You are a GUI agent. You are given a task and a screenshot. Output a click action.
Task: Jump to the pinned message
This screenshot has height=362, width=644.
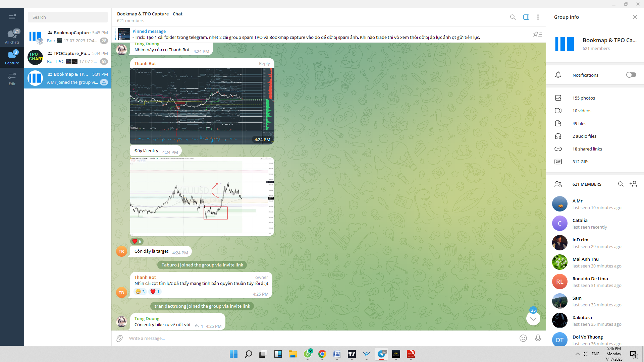(x=306, y=34)
